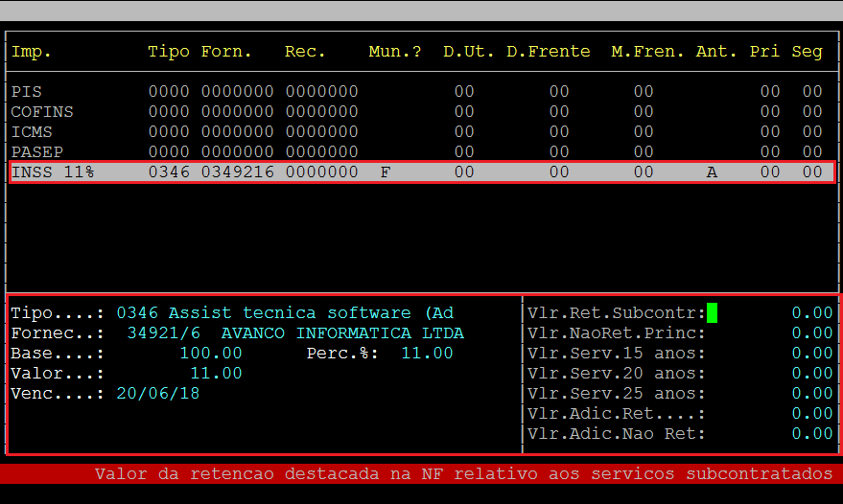This screenshot has width=843, height=504.
Task: Click the Vlr.Serv.25 anos value field
Action: (x=811, y=394)
